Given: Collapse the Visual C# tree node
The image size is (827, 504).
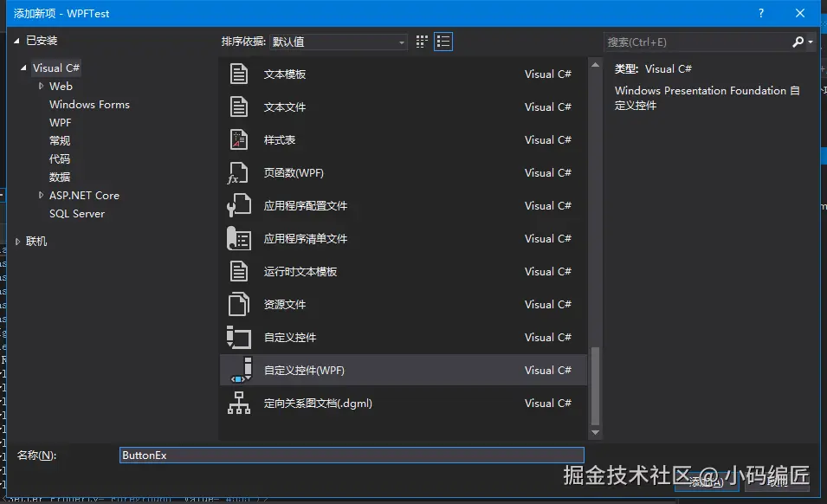Looking at the screenshot, I should [x=23, y=68].
